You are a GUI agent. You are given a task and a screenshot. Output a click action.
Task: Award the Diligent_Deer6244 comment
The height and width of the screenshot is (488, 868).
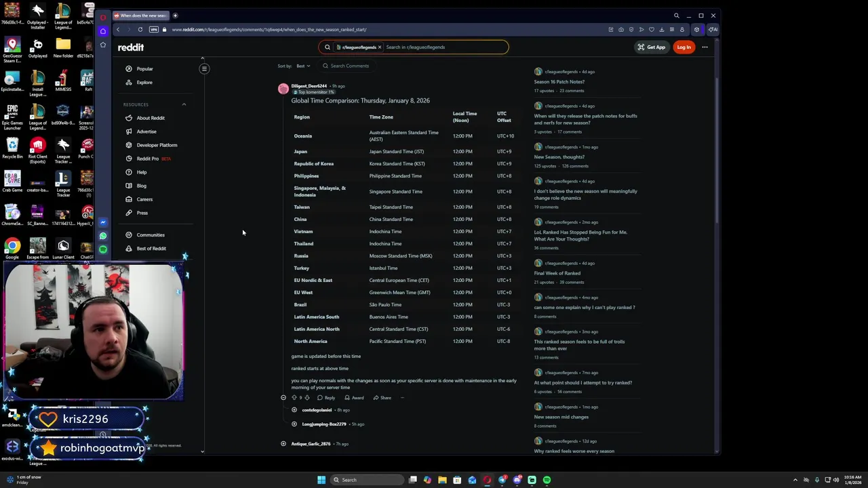[354, 398]
